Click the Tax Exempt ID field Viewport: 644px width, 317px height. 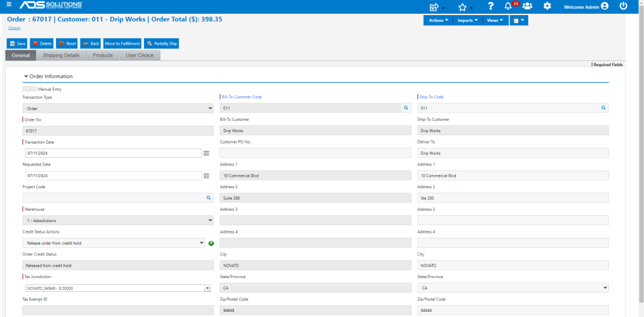pos(118,310)
